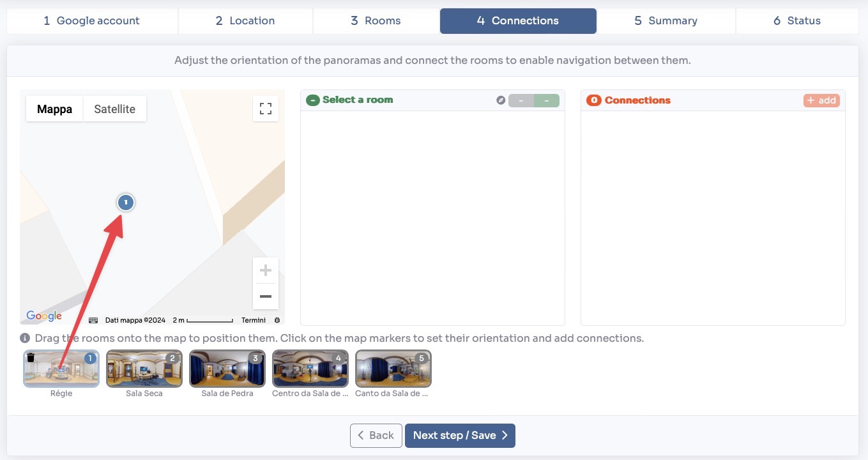
Task: Open the Termini link on map
Action: click(254, 320)
